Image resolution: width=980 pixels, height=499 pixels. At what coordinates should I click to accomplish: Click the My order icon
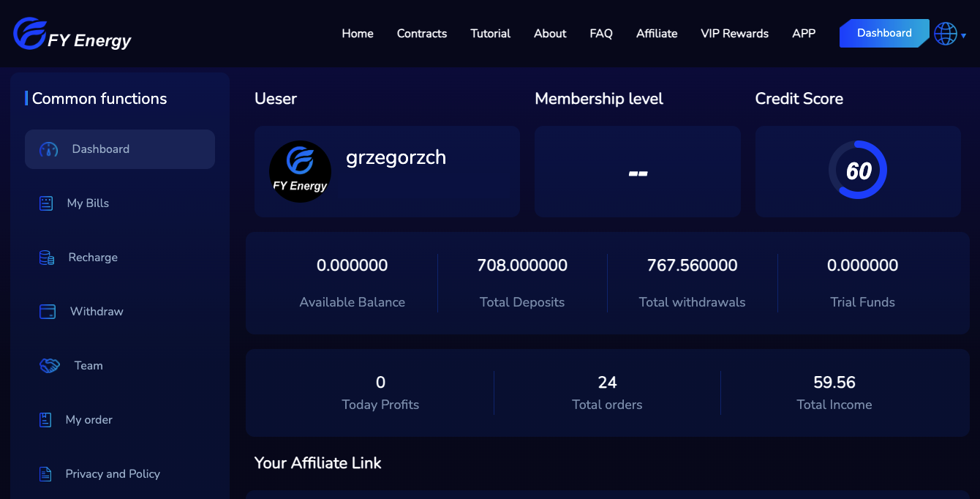pos(45,420)
